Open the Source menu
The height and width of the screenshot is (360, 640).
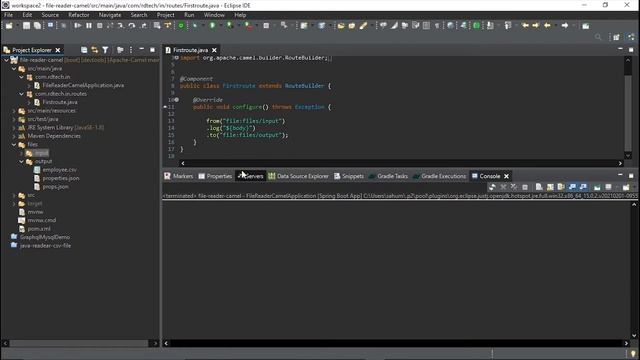coord(50,15)
